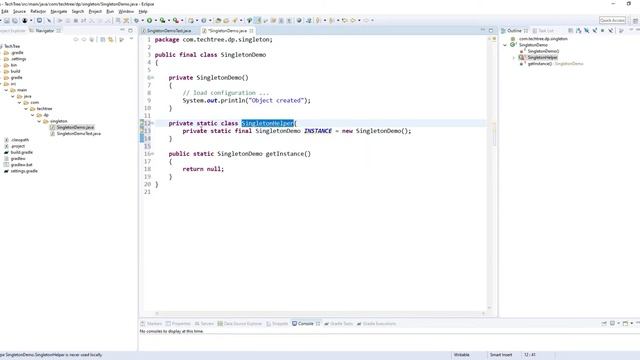The width and height of the screenshot is (640, 360).
Task: Click the Save icon in the toolbar
Action: (7, 20)
